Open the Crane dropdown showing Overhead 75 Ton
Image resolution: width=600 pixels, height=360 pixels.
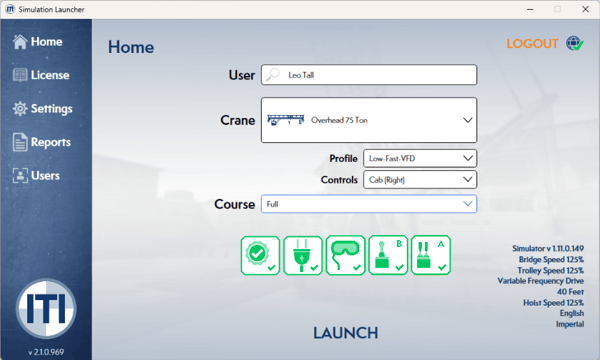tap(369, 120)
